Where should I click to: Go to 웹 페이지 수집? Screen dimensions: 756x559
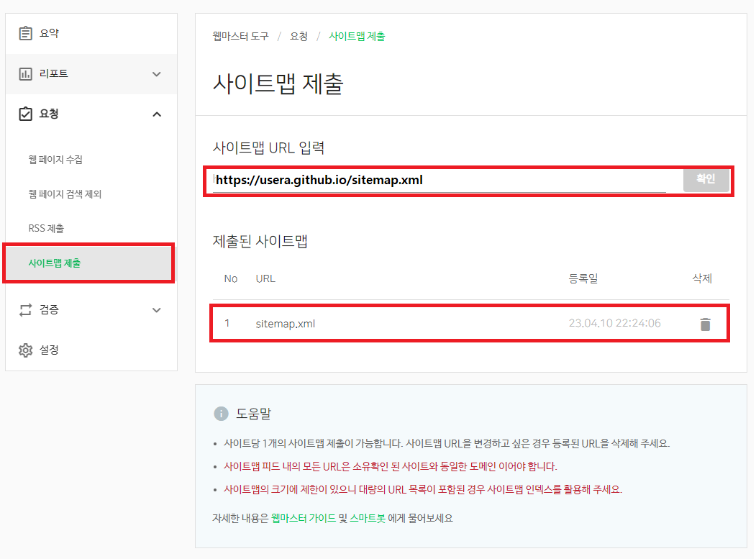(x=55, y=160)
